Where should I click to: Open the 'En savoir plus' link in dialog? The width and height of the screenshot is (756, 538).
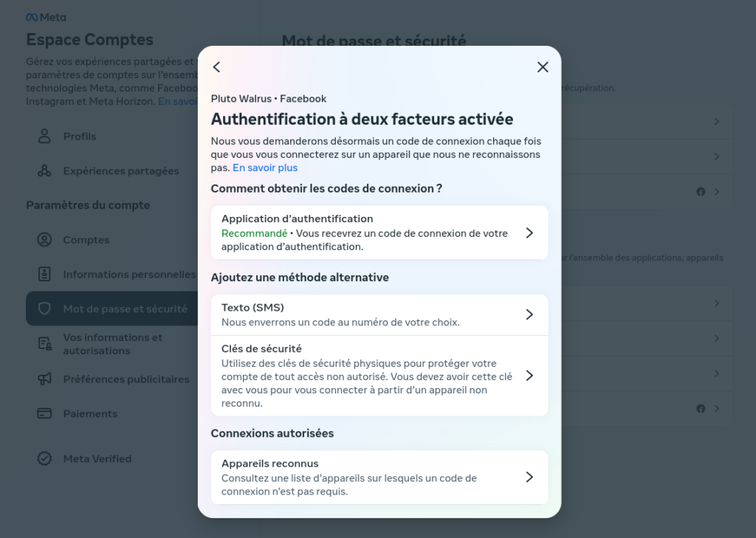pos(265,168)
